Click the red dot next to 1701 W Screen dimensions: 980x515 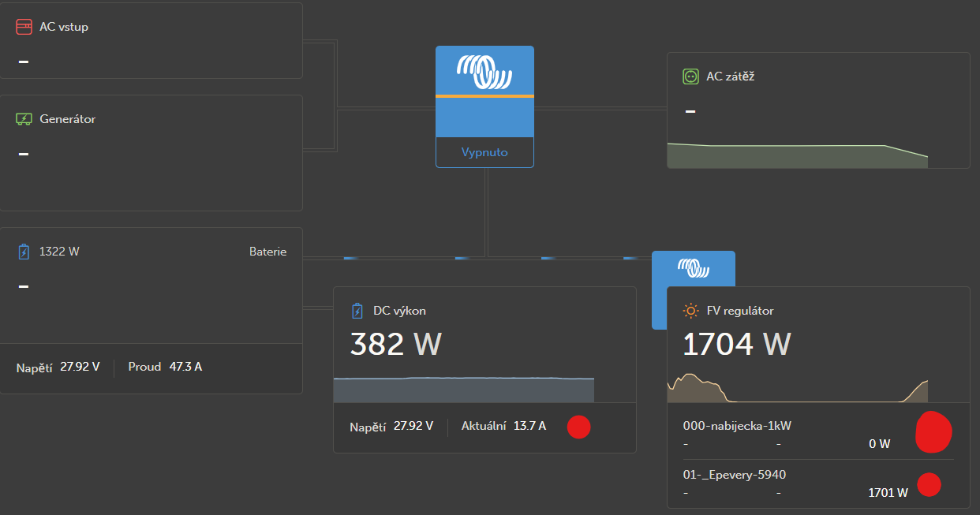(929, 484)
